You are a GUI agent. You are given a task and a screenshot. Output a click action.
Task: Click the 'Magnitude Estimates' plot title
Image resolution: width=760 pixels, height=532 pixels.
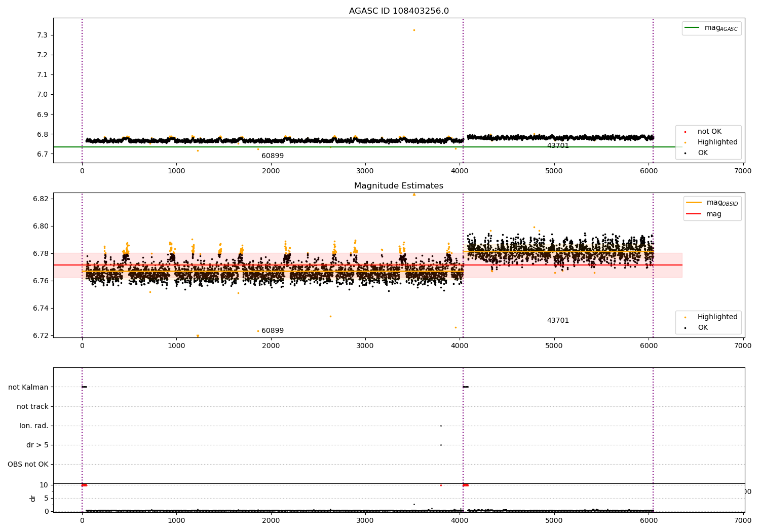pyautogui.click(x=399, y=186)
